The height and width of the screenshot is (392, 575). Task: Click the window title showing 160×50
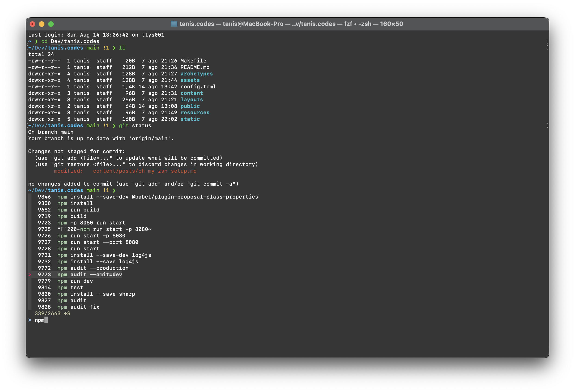point(391,24)
